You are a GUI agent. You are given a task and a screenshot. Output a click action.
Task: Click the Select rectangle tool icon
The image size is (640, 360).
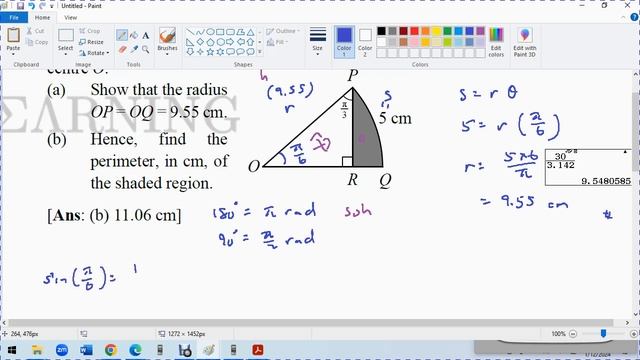point(65,36)
